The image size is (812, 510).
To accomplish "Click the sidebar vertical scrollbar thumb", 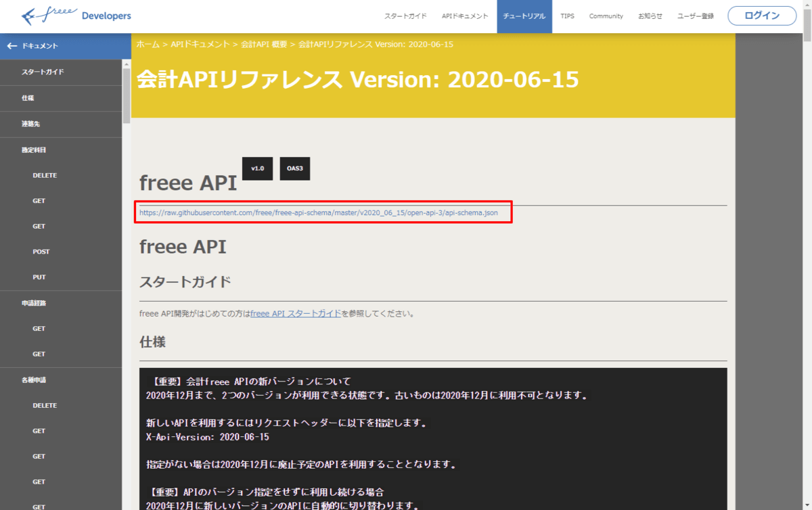I will pos(127,95).
